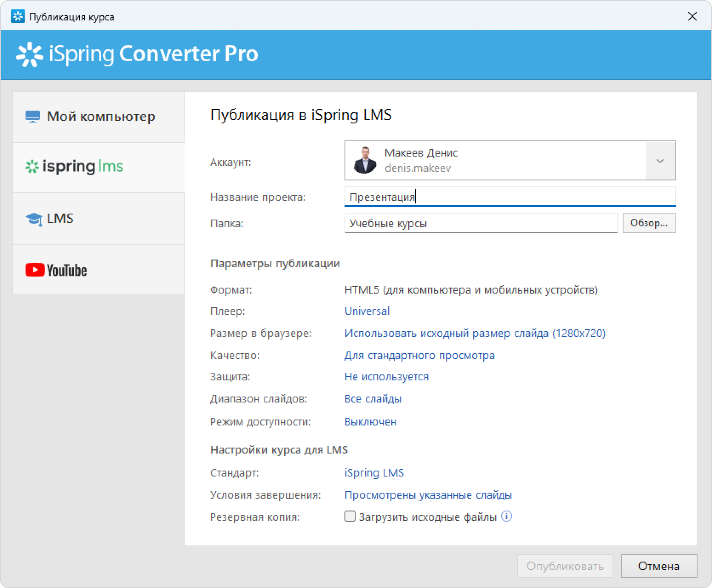Screen dimensions: 712x588
Task: Click the Условия завершения: label
Action: 265,495
